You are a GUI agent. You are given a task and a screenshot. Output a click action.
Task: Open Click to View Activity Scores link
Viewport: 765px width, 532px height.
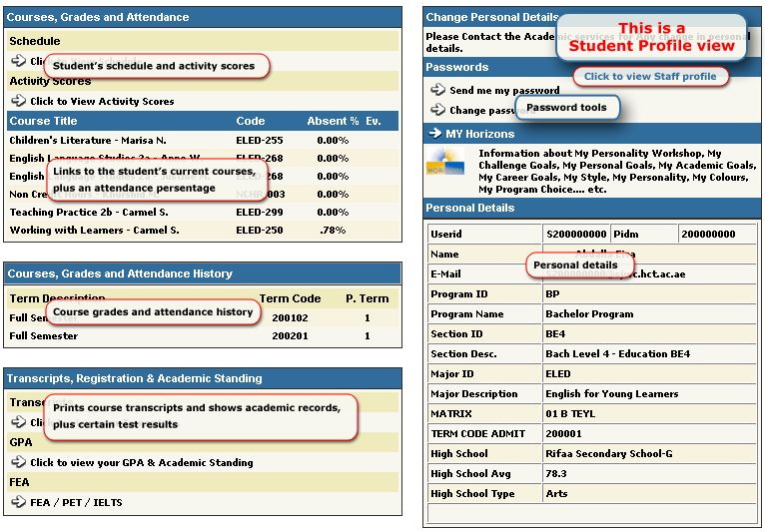click(x=102, y=101)
